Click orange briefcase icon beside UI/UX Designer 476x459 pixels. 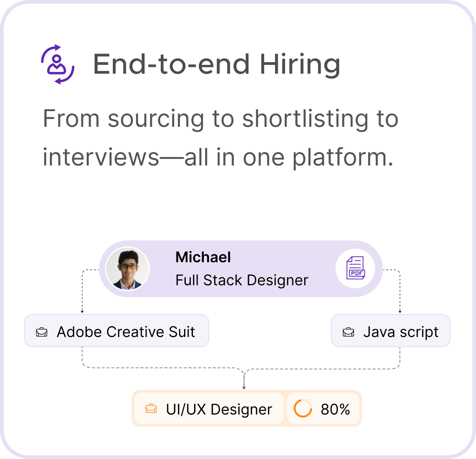click(151, 409)
